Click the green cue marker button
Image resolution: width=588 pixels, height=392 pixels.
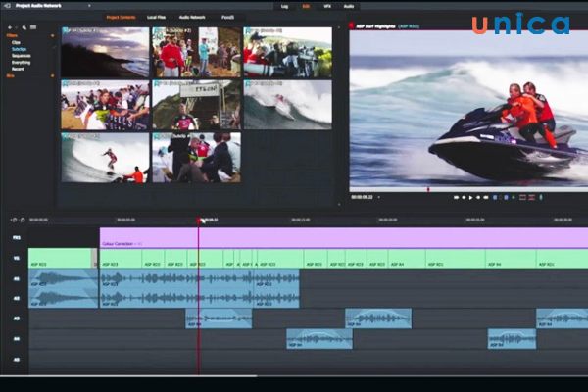[514, 197]
